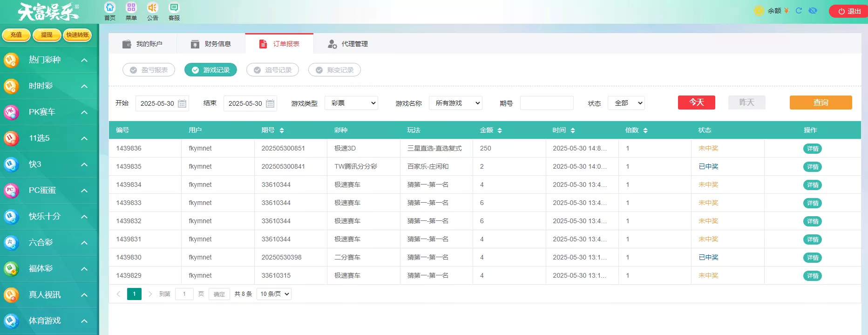
Task: Sort the table by 金额 column arrows
Action: point(500,130)
